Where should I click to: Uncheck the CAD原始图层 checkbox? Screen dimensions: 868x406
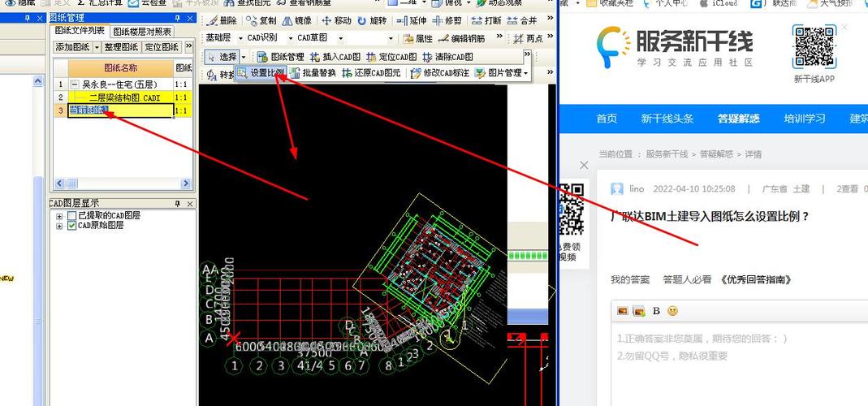[x=71, y=226]
